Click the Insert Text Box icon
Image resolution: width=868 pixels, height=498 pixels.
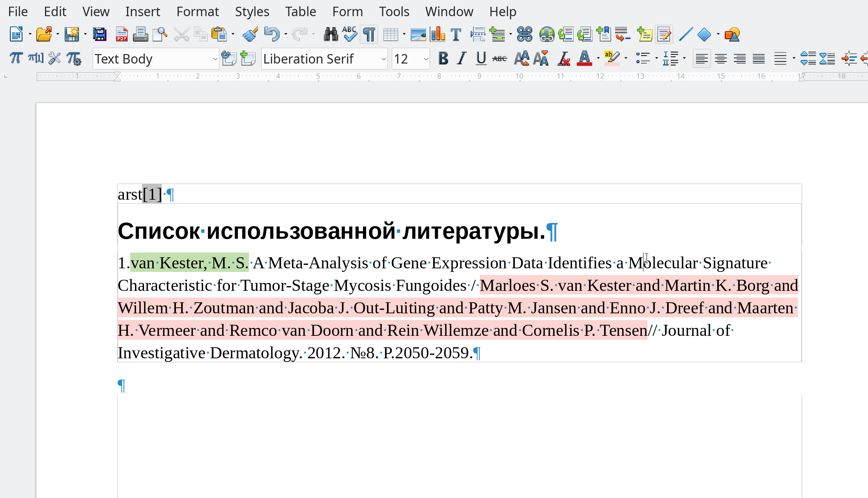coord(456,35)
